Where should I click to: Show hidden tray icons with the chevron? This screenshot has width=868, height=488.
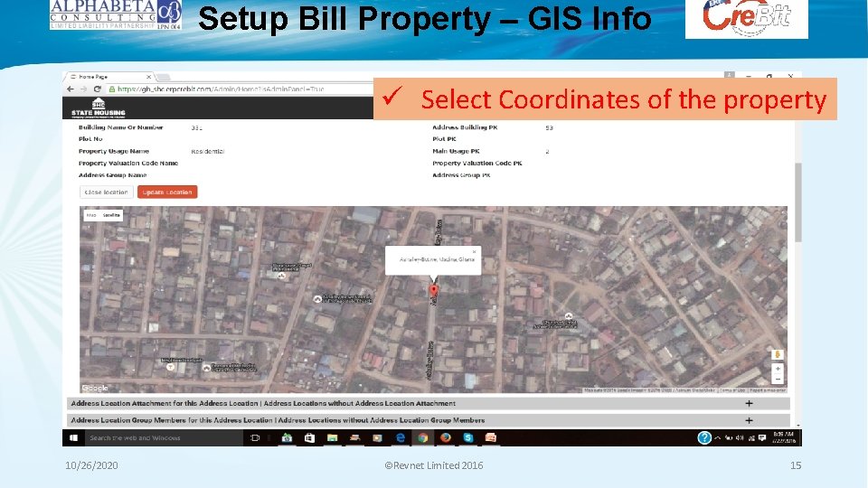pos(717,437)
